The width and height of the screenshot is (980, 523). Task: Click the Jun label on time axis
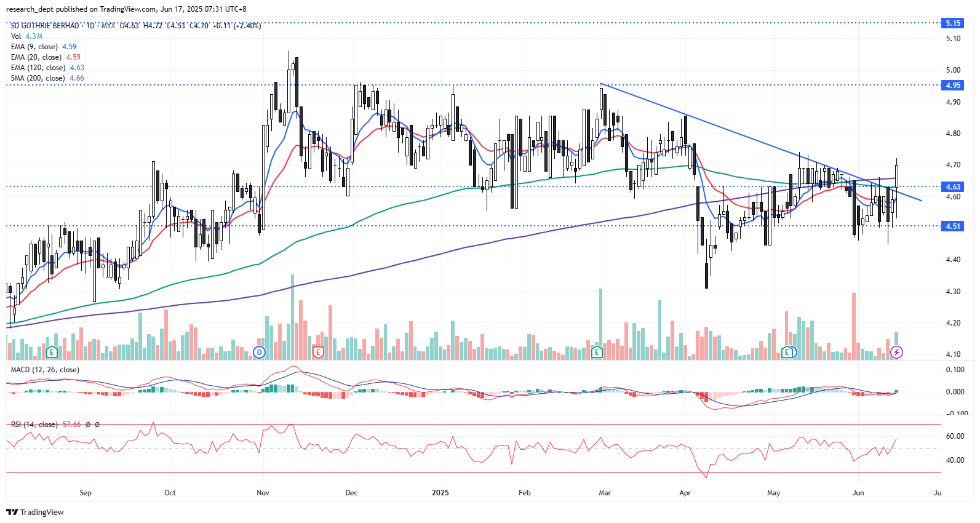[x=858, y=493]
